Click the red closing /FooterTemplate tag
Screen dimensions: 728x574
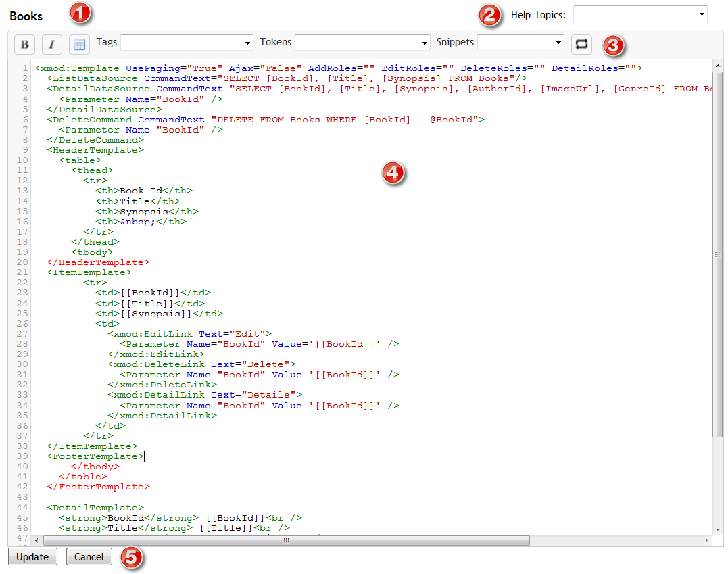pos(99,487)
